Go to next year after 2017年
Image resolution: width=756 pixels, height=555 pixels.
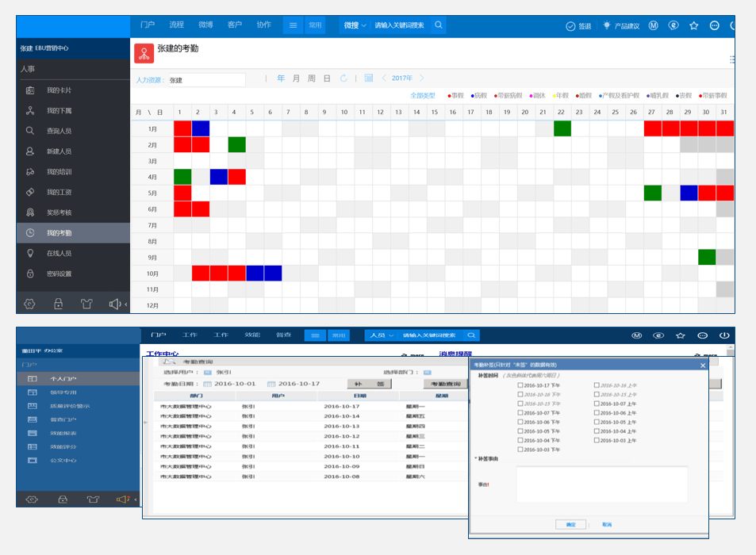422,78
